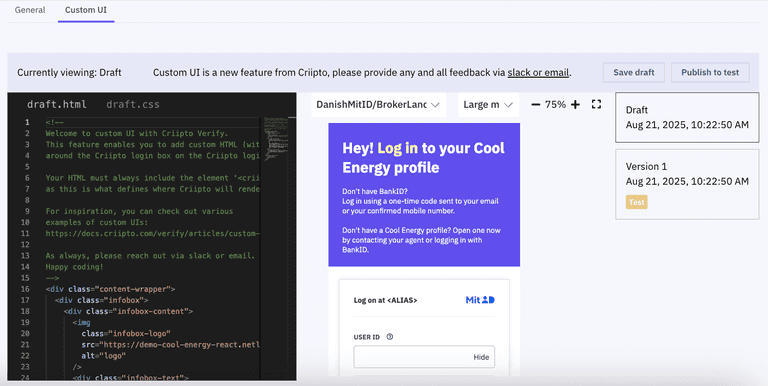Click the line 19 img tag

pyautogui.click(x=81, y=322)
